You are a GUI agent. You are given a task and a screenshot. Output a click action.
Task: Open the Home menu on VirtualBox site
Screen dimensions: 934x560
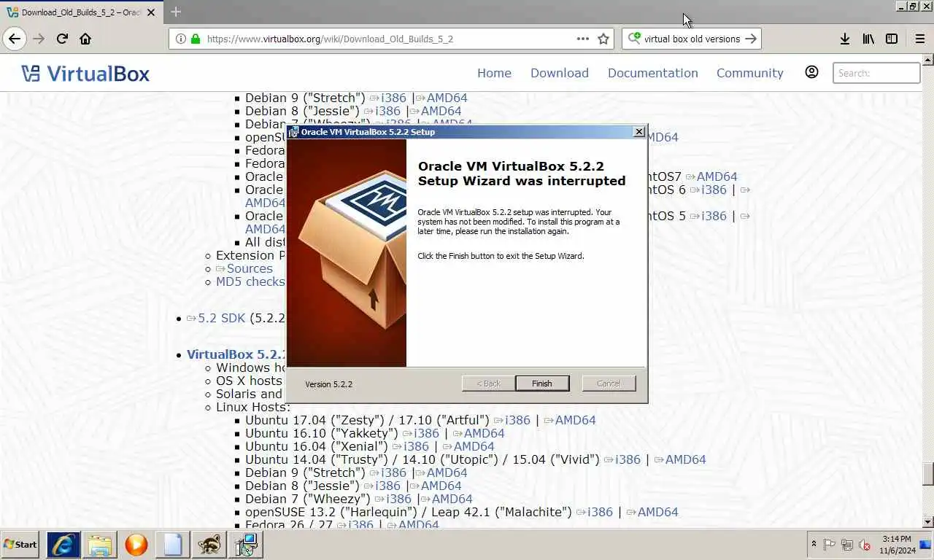coord(494,73)
